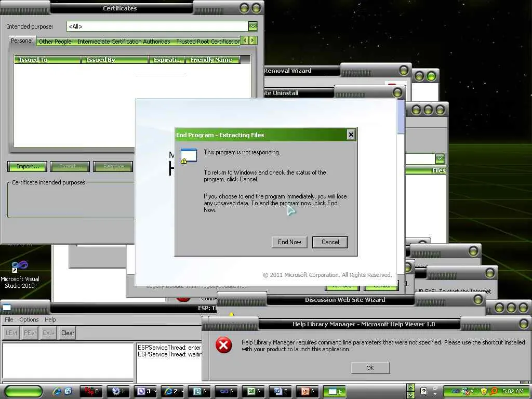Click the Start button on the taskbar

(23, 391)
